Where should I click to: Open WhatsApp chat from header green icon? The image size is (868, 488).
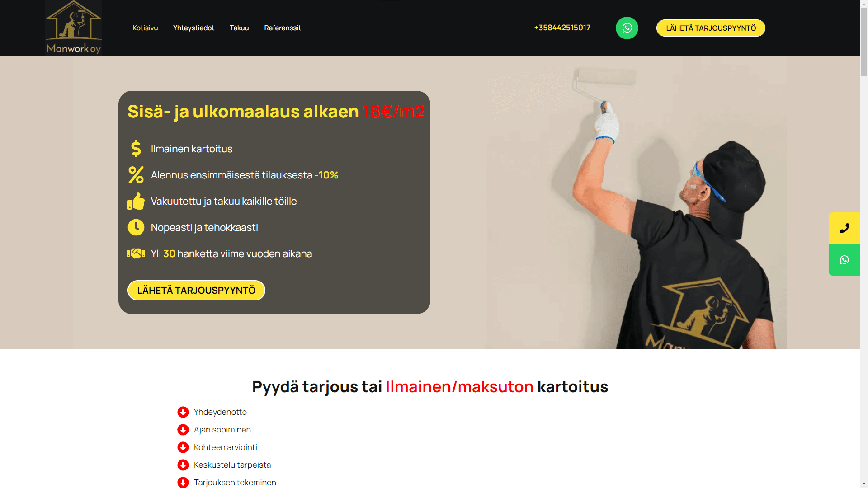627,28
